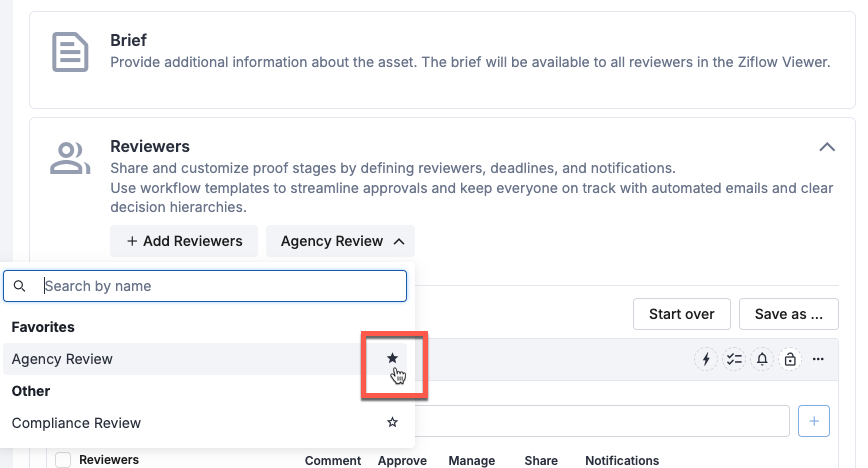The image size is (868, 468).
Task: Click the bell reminder icon
Action: click(x=762, y=359)
